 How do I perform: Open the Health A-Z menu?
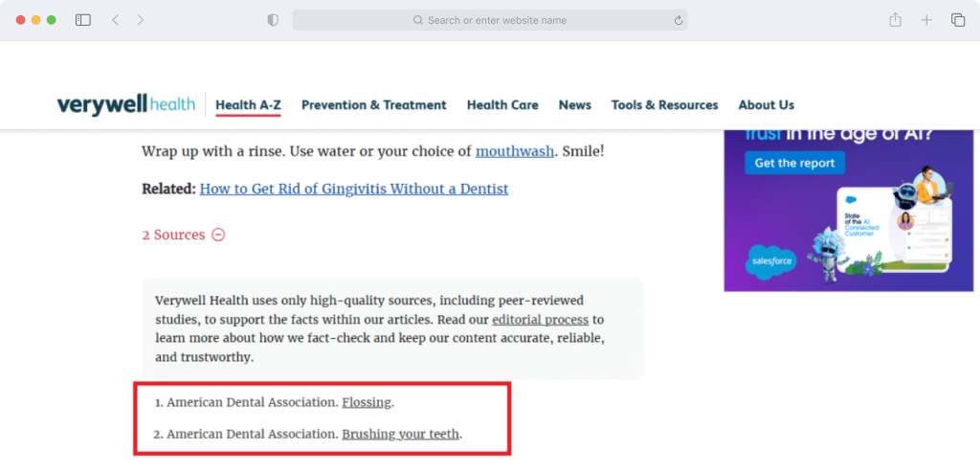[248, 105]
